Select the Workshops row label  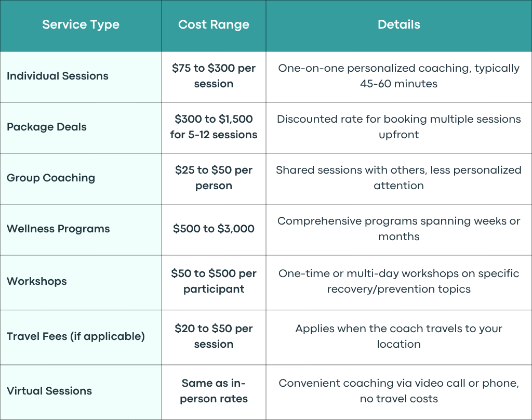(37, 281)
